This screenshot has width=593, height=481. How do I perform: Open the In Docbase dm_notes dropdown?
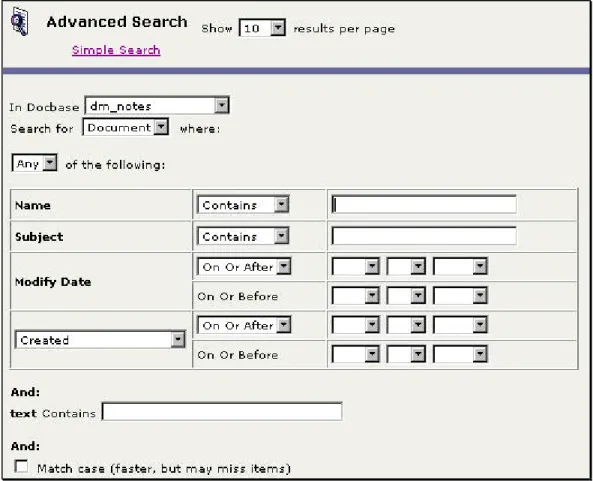(x=157, y=106)
